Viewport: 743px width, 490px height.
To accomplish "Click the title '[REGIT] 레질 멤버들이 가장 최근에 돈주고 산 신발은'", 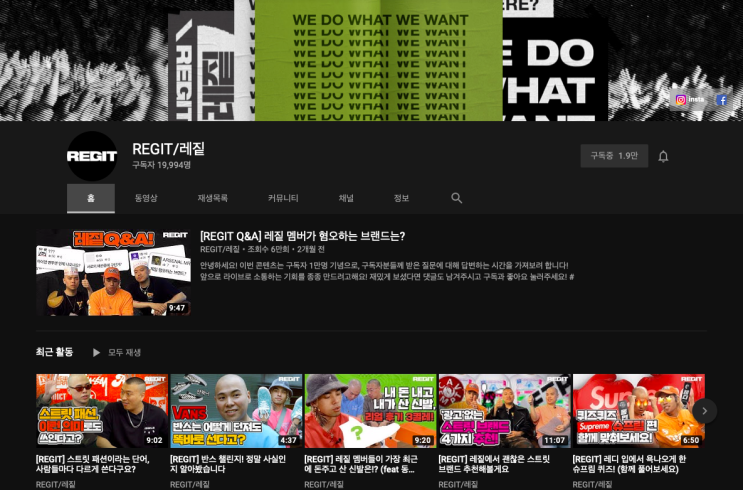I will 361,464.
